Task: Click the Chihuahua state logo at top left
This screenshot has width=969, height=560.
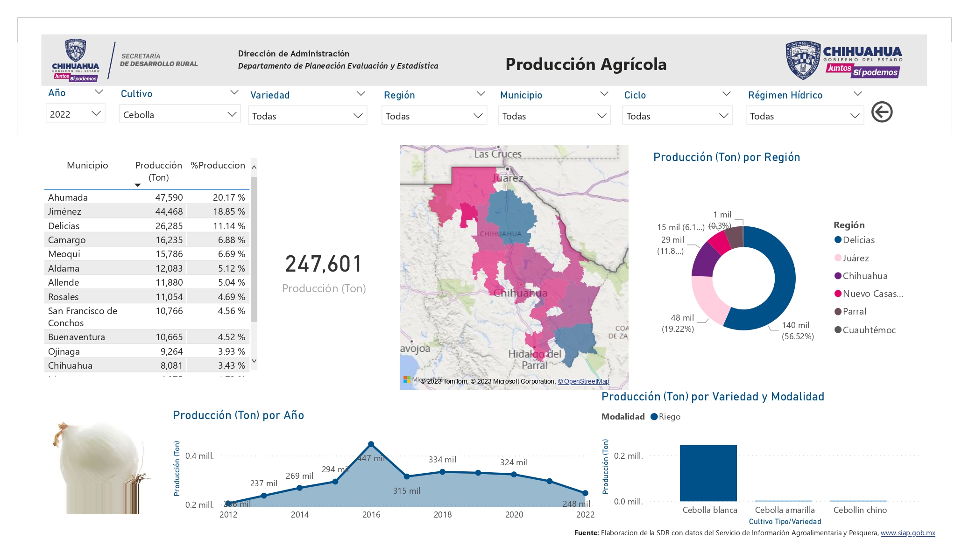Action: pos(76,60)
